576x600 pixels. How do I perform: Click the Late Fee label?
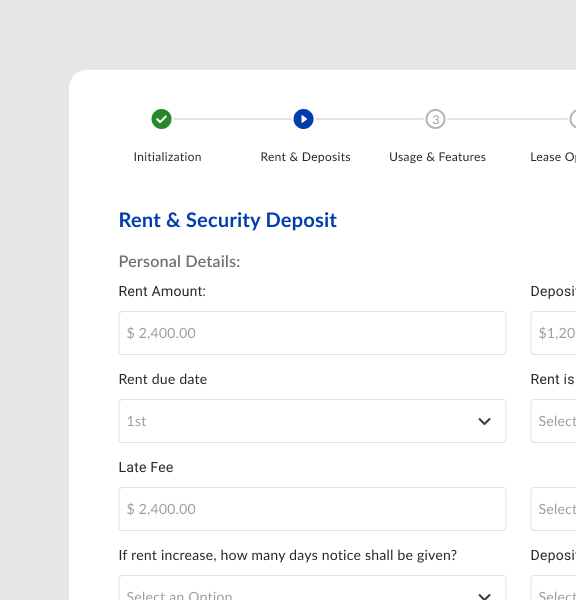pyautogui.click(x=146, y=467)
